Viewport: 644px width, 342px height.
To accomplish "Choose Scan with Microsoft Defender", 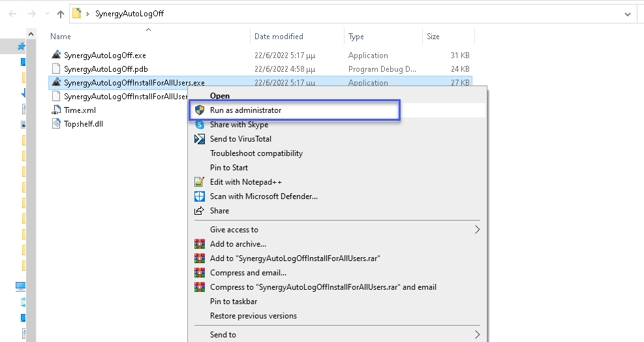I will coord(264,196).
